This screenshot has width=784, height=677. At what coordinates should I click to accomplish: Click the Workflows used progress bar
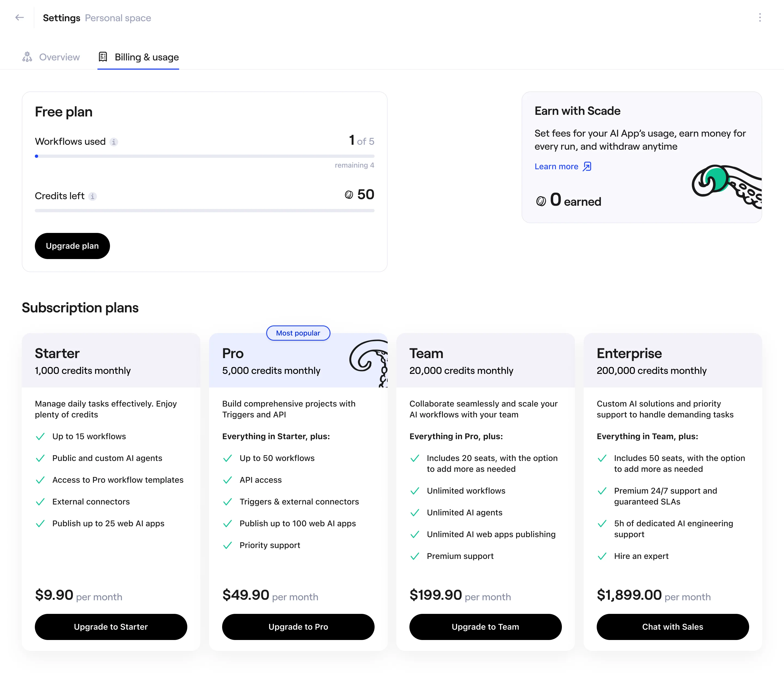(x=205, y=156)
